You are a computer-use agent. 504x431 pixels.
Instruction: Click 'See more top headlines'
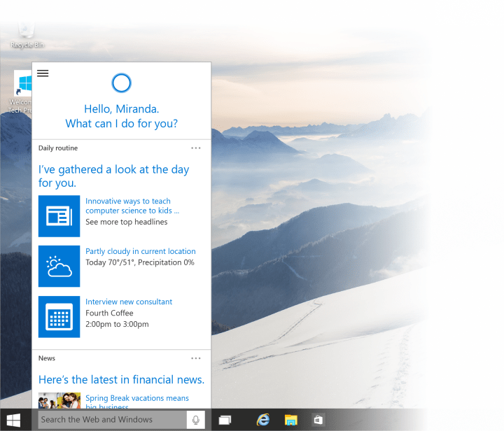(127, 222)
